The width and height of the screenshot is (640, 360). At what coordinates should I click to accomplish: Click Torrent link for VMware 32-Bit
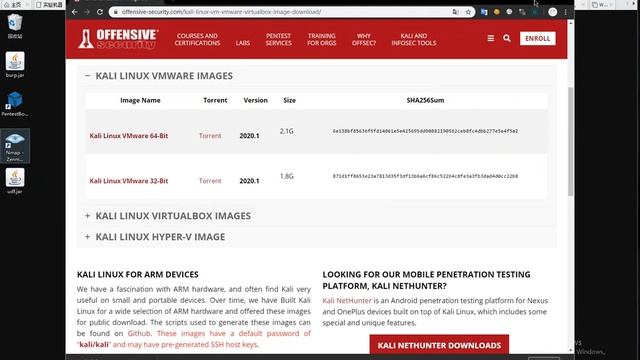210,180
